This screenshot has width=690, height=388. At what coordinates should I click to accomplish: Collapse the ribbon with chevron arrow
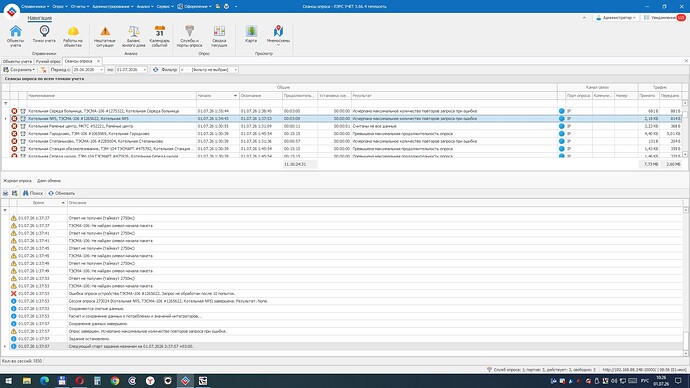[x=584, y=18]
